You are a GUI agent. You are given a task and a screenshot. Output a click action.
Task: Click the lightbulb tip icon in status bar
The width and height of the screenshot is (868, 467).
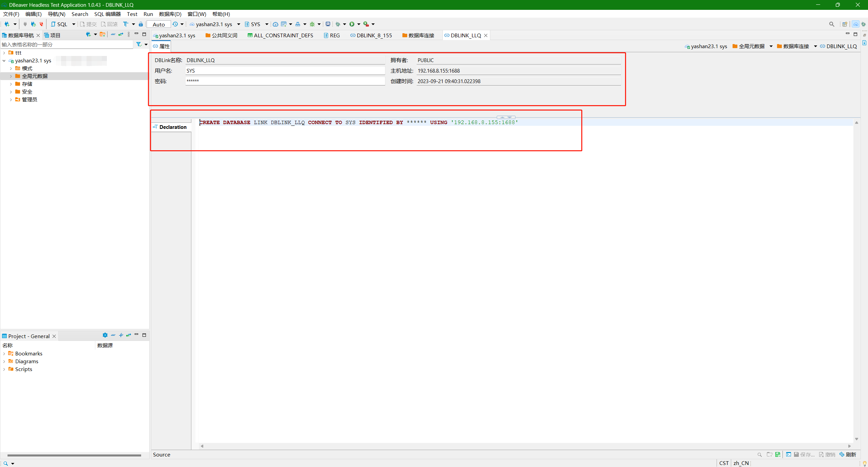coord(865,463)
